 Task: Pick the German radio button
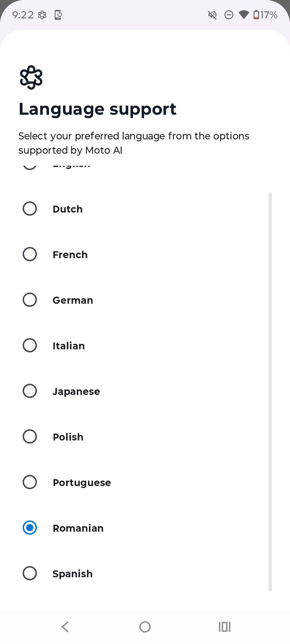[30, 300]
